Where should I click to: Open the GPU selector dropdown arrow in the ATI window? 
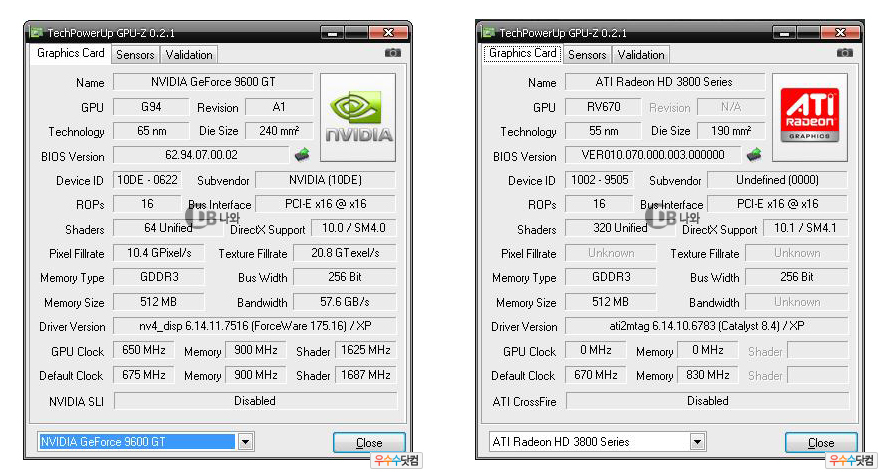point(697,441)
